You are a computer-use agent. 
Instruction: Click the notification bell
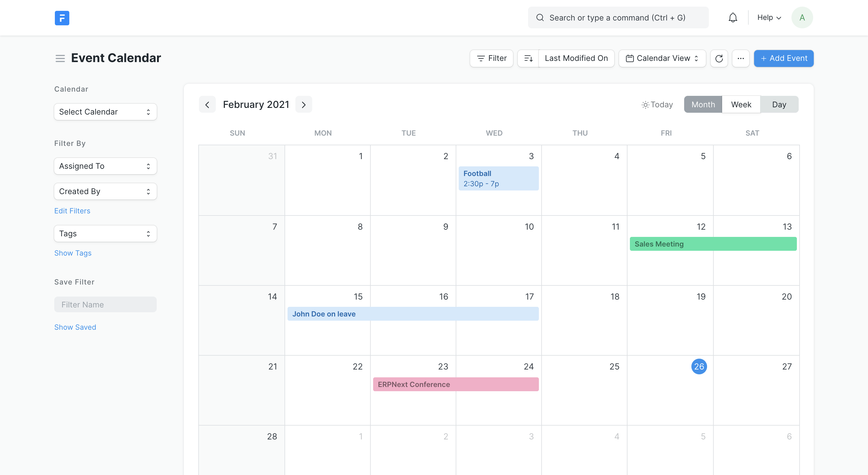click(x=733, y=17)
